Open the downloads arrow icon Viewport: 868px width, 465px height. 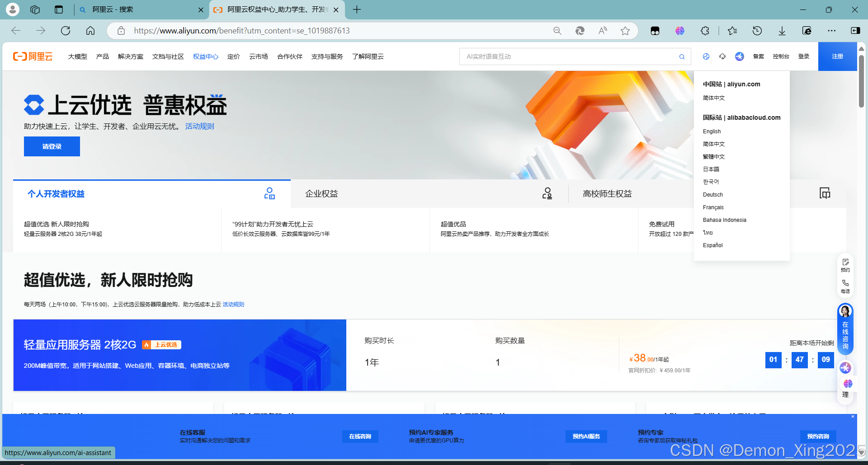click(x=782, y=31)
